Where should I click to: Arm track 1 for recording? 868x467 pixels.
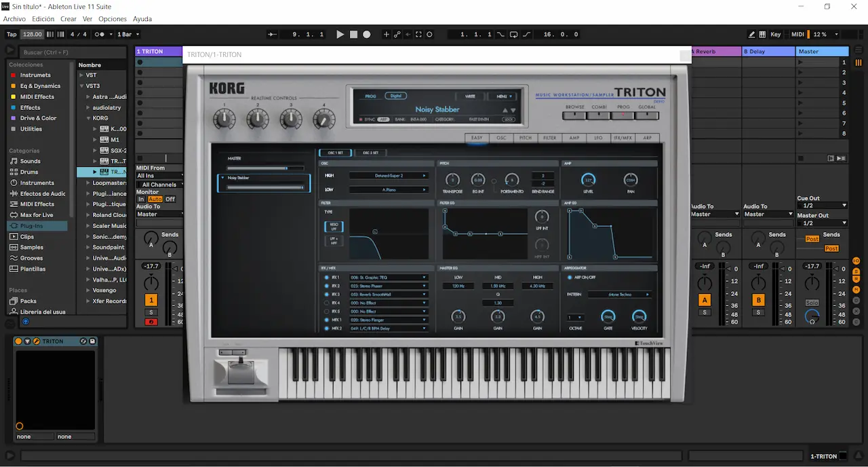coord(151,322)
